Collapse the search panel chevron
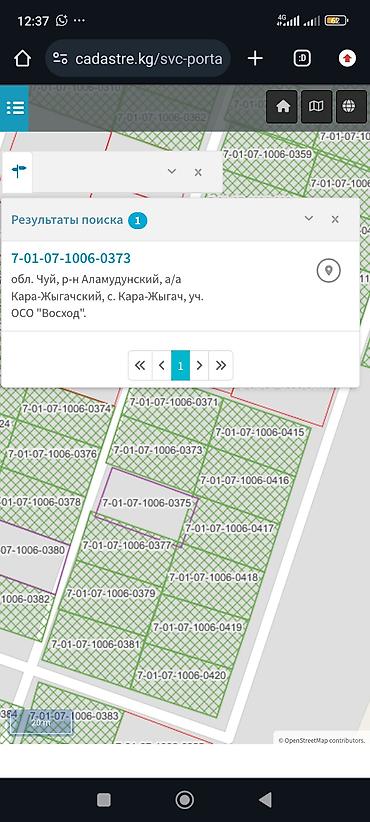 coord(171,171)
